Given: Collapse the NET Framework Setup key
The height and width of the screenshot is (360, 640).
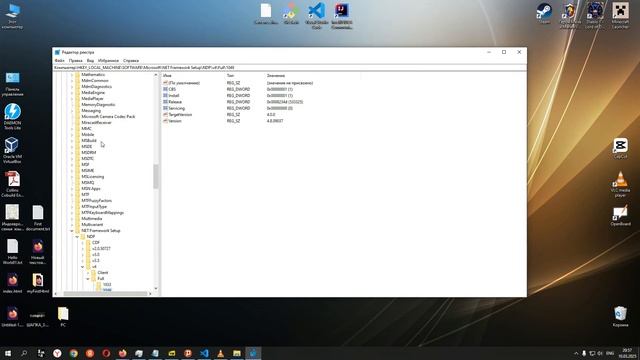Looking at the screenshot, I should point(72,231).
